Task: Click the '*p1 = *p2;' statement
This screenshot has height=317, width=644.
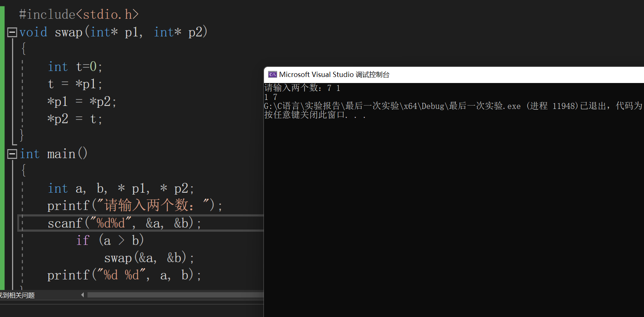Action: 82,101
